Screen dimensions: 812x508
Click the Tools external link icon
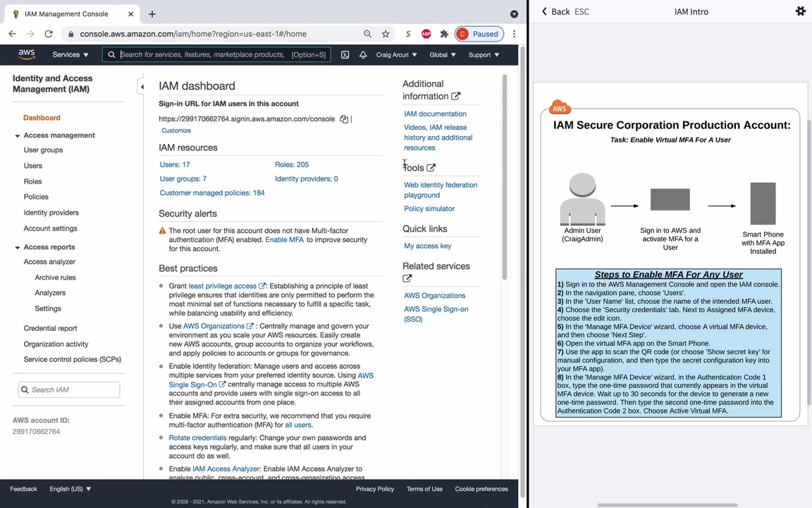tap(431, 167)
